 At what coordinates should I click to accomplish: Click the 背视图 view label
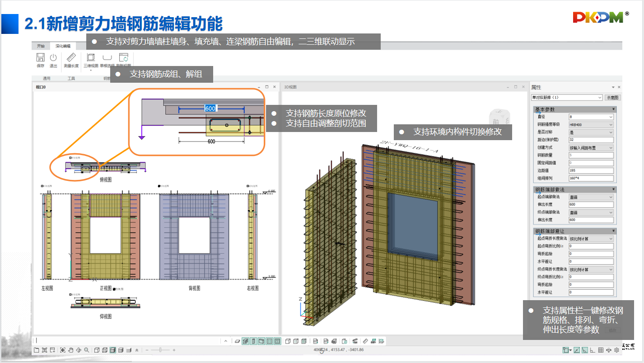coord(194,288)
